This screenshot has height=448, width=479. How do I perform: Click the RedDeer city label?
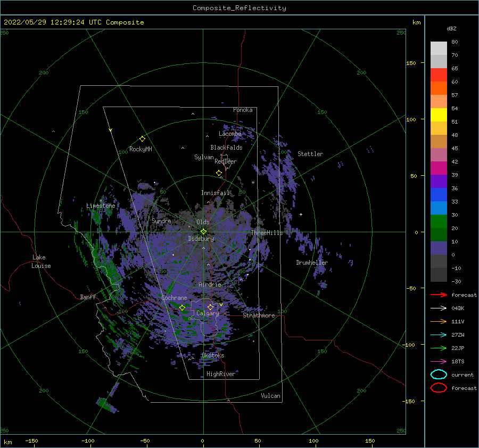pos(226,161)
